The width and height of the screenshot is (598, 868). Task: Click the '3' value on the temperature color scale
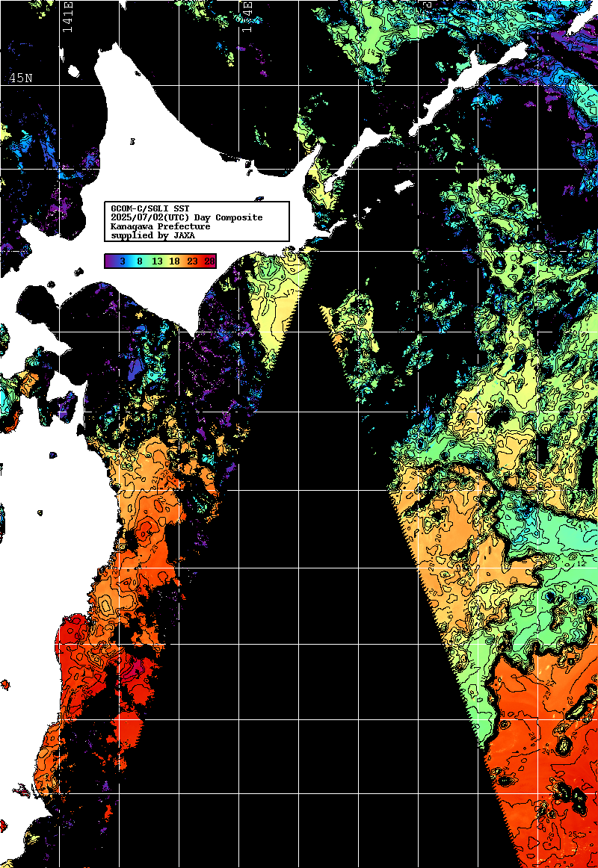pos(123,261)
